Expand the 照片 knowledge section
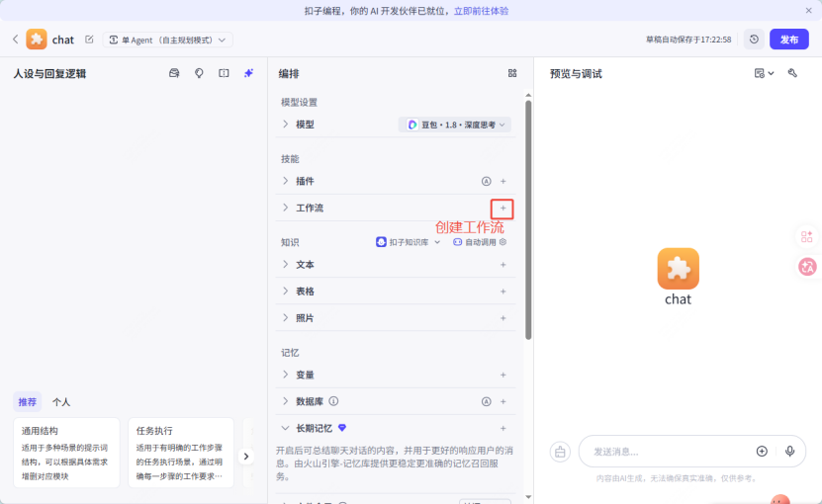This screenshot has height=504, width=822. point(285,317)
